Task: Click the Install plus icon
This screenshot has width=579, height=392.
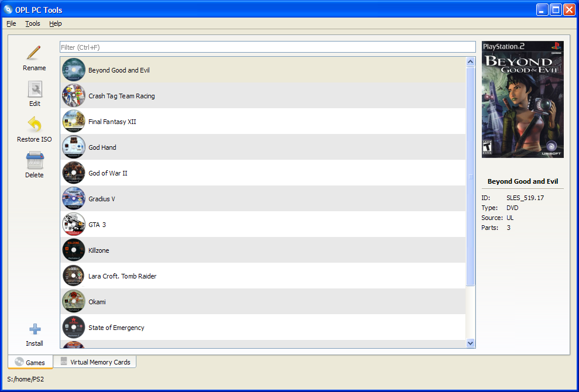Action: (x=35, y=329)
